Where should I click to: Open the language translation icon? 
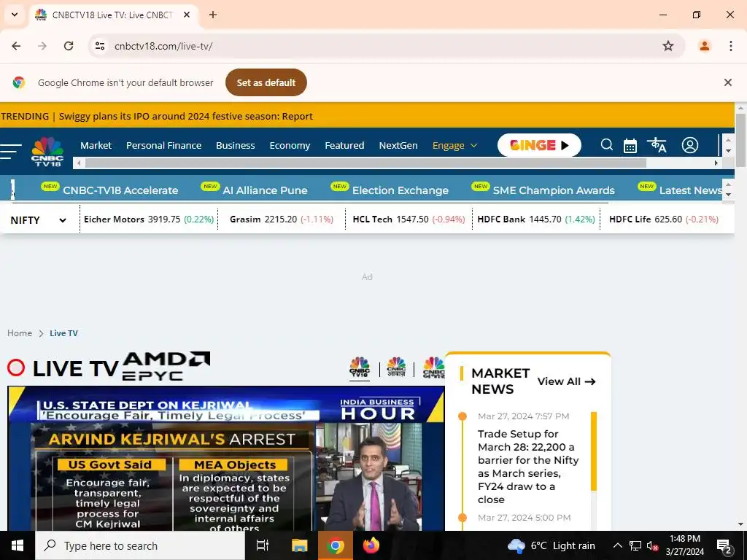pos(657,145)
